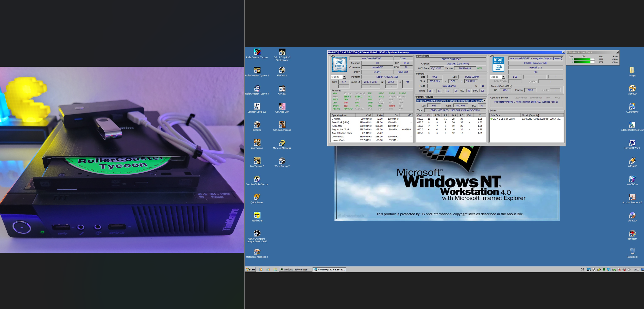Image resolution: width=644 pixels, height=309 pixels.
Task: Expand the Memory Modules bank dropdown
Action: tap(484, 101)
